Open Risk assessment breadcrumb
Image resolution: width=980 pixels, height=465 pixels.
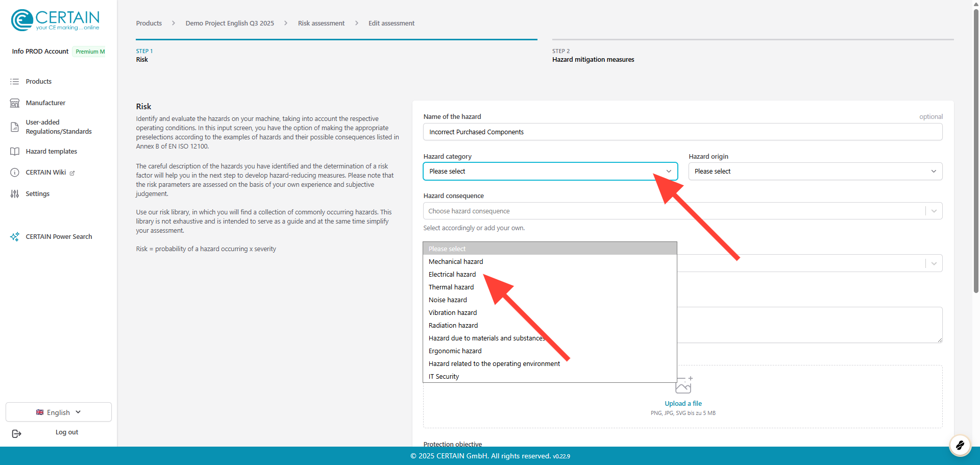[321, 23]
